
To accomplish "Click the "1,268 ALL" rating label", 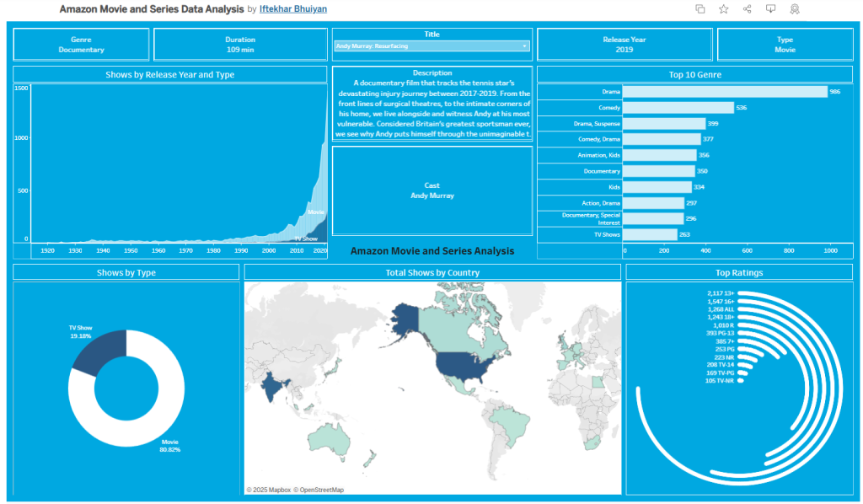I will (x=721, y=309).
